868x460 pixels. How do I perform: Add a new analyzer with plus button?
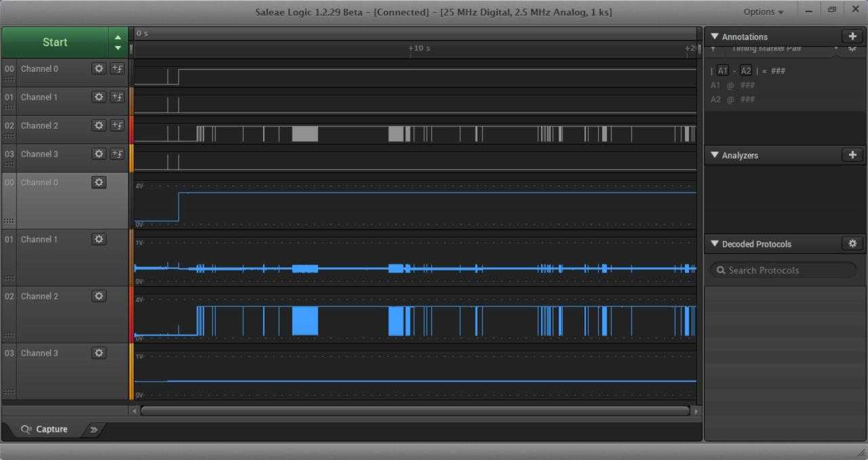tap(852, 155)
